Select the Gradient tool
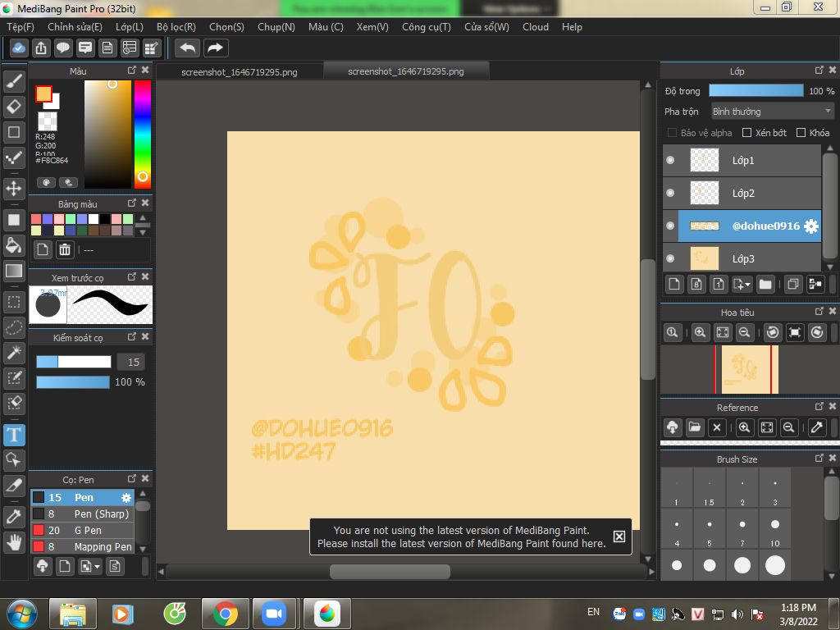 (x=14, y=271)
